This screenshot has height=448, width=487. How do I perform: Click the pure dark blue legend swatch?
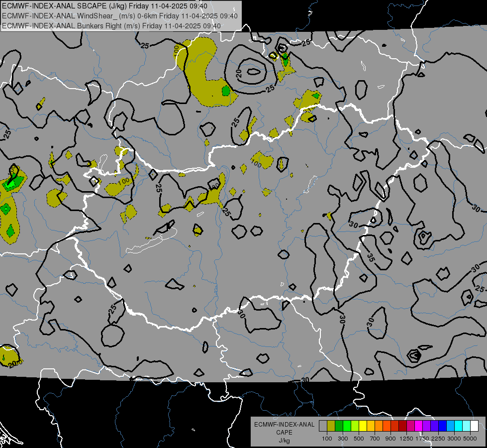click(x=443, y=426)
